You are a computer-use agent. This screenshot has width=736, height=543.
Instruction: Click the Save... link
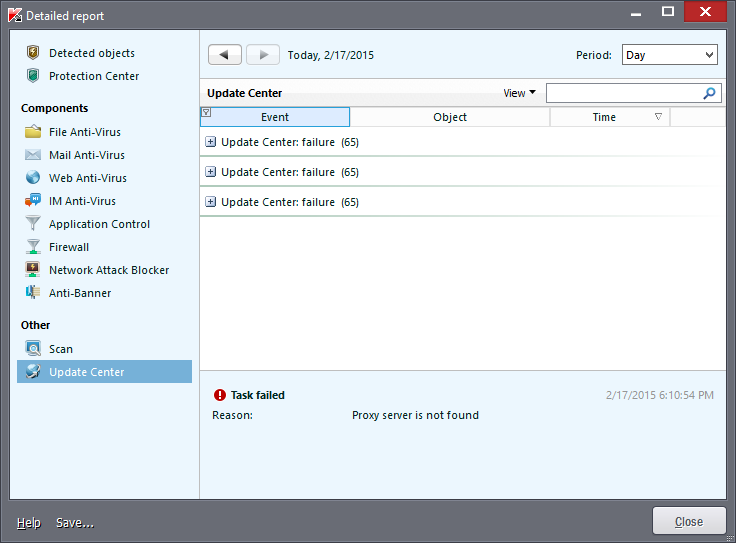coord(75,522)
